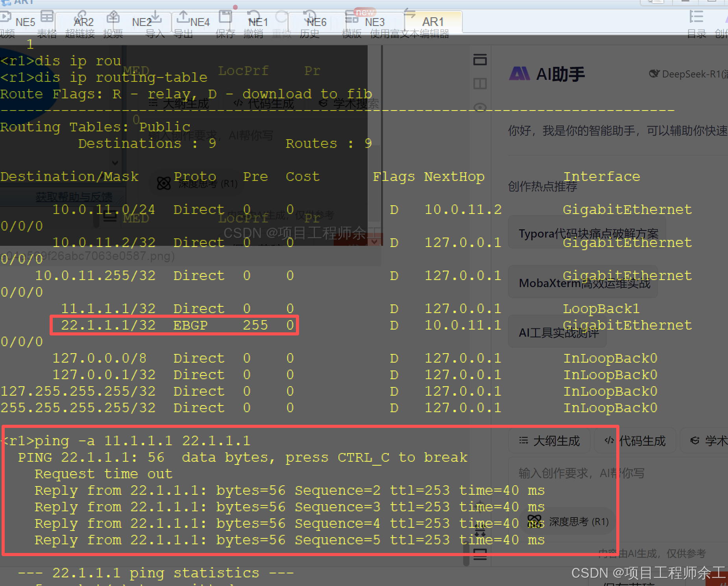Toggle the faded 深度思考 (R1) chip behind the terminal
This screenshot has height=586, width=728.
[x=198, y=183]
